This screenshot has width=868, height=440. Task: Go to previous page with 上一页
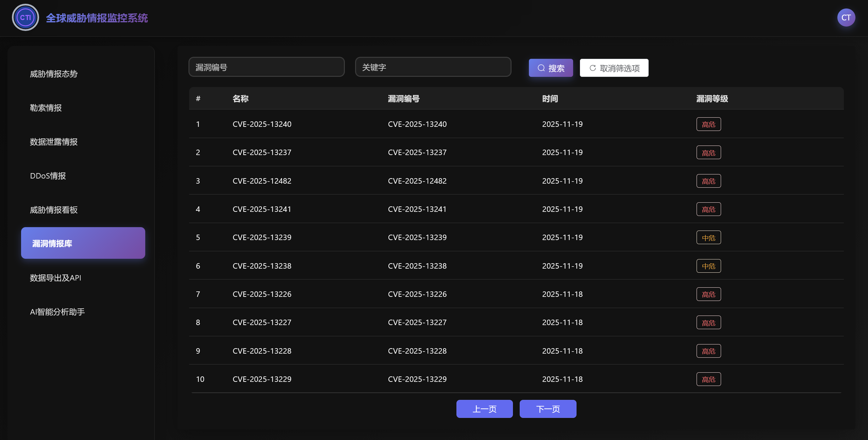pos(484,409)
